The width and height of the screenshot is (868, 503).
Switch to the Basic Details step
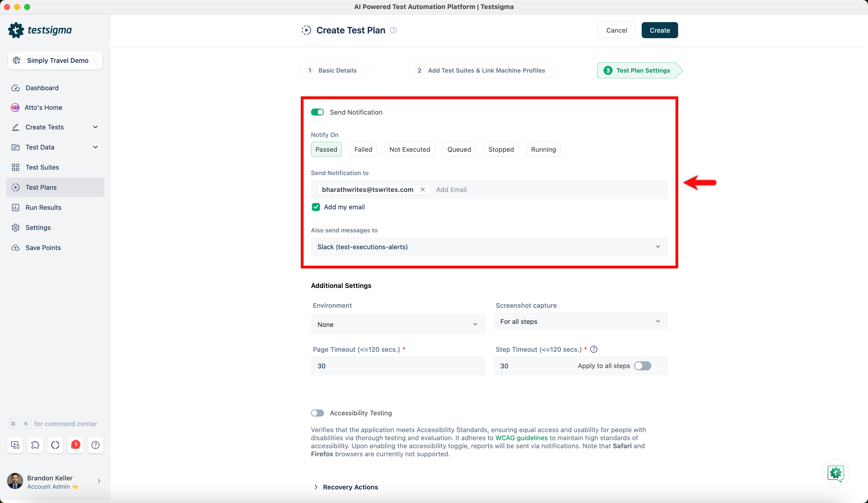pos(333,70)
